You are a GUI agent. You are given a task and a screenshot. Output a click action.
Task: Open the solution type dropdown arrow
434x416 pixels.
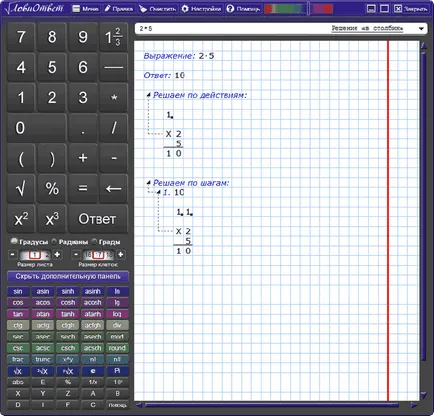(x=421, y=29)
